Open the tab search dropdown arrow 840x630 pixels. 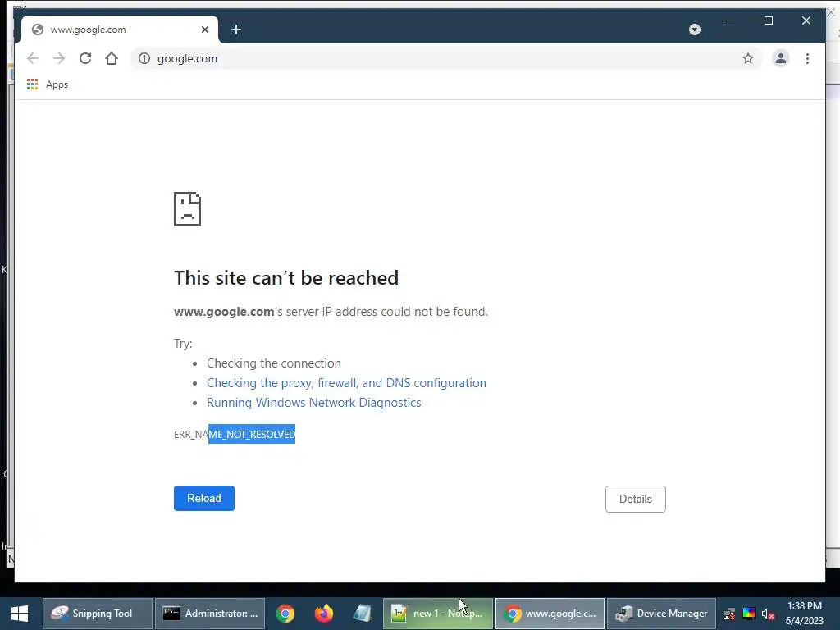pyautogui.click(x=695, y=30)
